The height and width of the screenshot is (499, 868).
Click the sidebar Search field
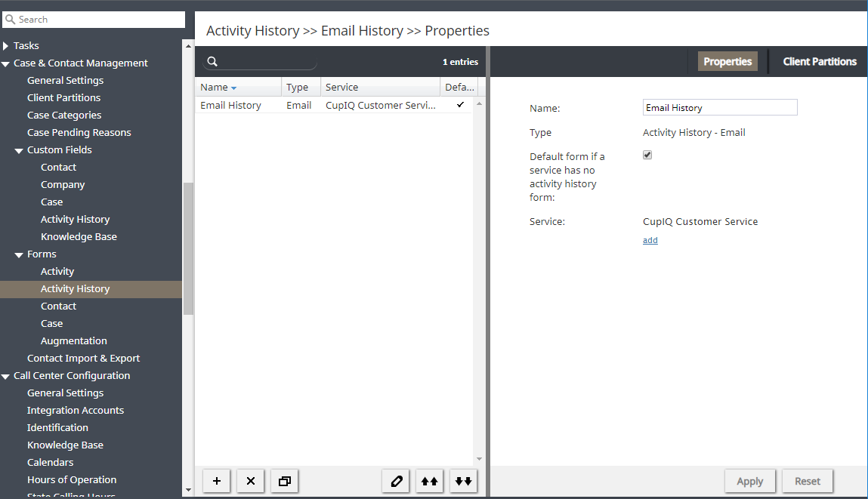coord(94,20)
